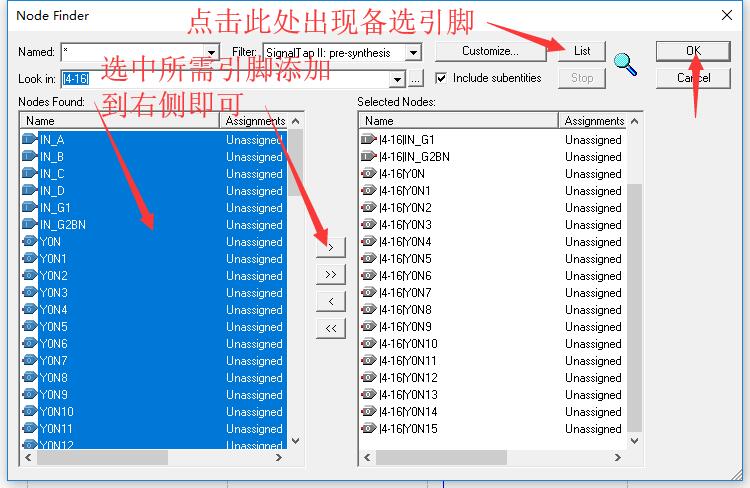Toggle the Include subentities checkbox
This screenshot has width=750, height=488.
pos(441,78)
